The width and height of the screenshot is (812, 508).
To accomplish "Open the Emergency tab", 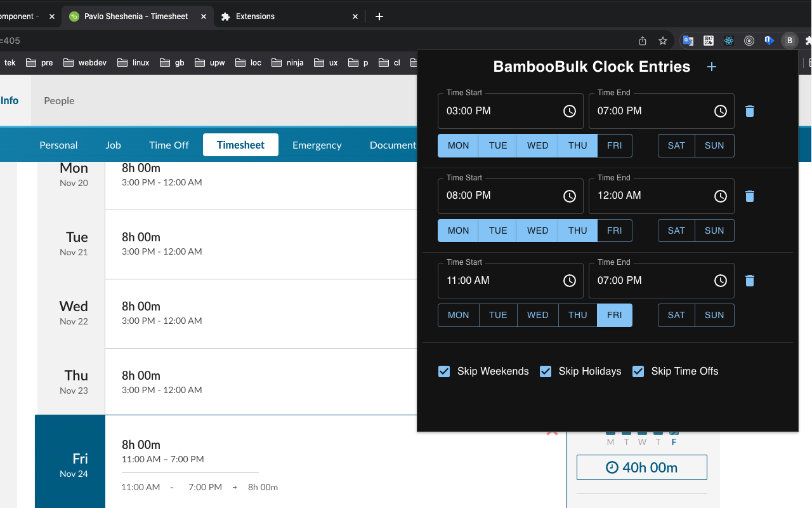I will coord(317,145).
